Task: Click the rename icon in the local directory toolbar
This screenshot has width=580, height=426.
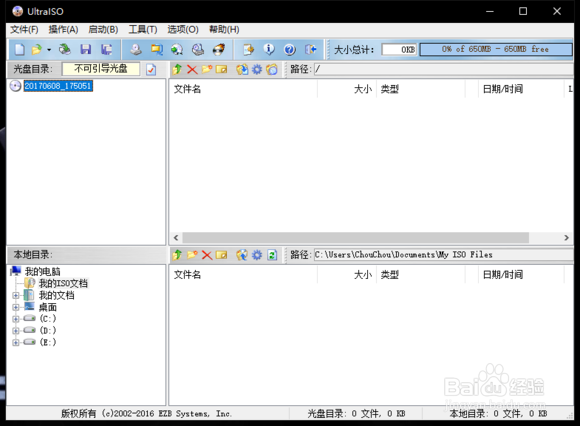Action: coord(222,255)
